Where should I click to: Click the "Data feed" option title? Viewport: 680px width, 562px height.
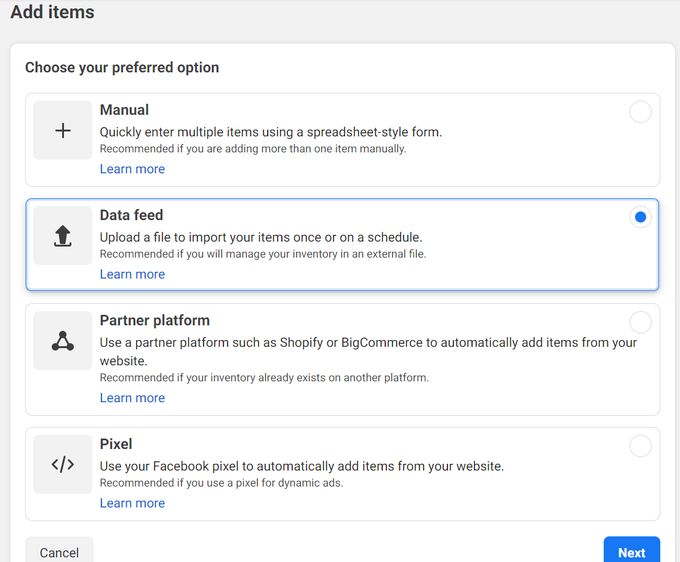tap(131, 215)
